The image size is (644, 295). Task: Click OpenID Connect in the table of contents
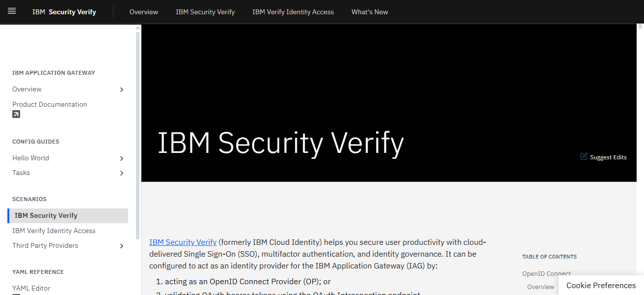[546, 273]
